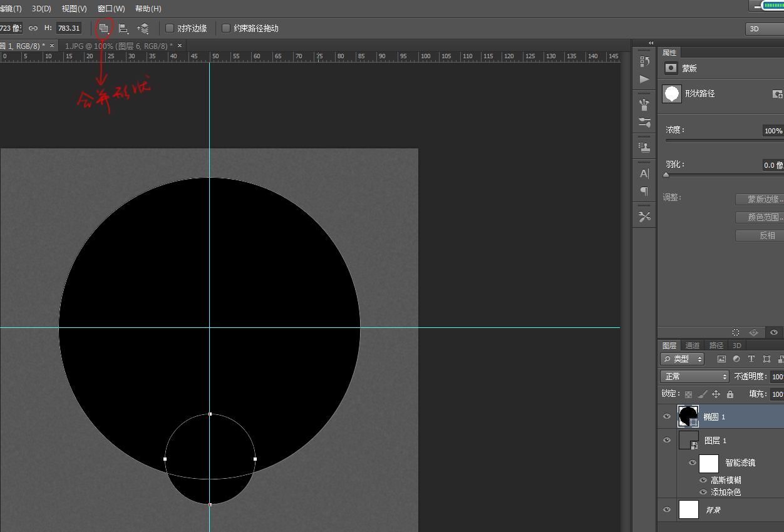Click the 填充 fill value field
The image size is (784, 532).
(x=777, y=394)
